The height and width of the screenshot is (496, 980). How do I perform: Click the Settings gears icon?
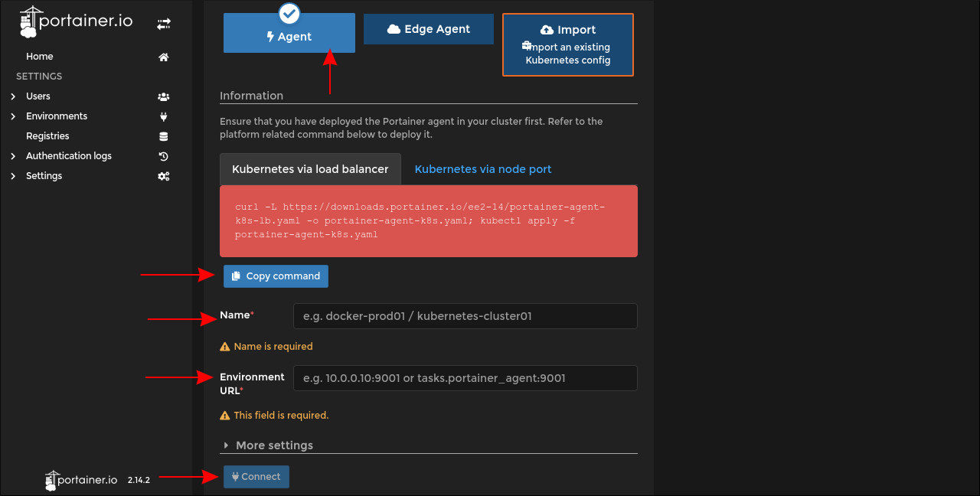163,176
